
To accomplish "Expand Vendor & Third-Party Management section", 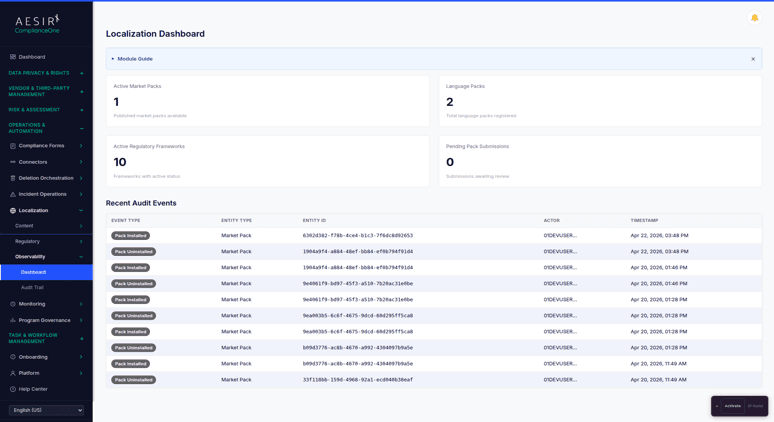I will (x=81, y=91).
